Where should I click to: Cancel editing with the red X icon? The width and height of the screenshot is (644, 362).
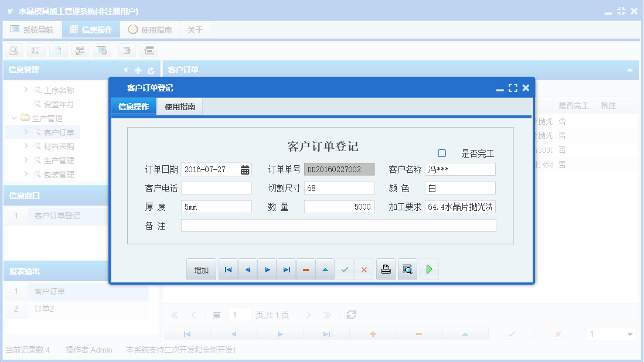pos(364,269)
